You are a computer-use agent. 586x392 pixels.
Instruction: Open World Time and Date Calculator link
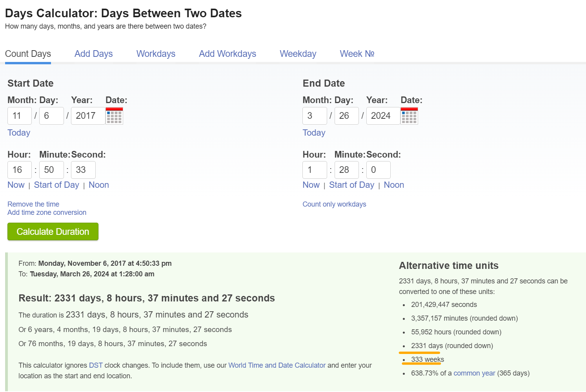point(277,365)
